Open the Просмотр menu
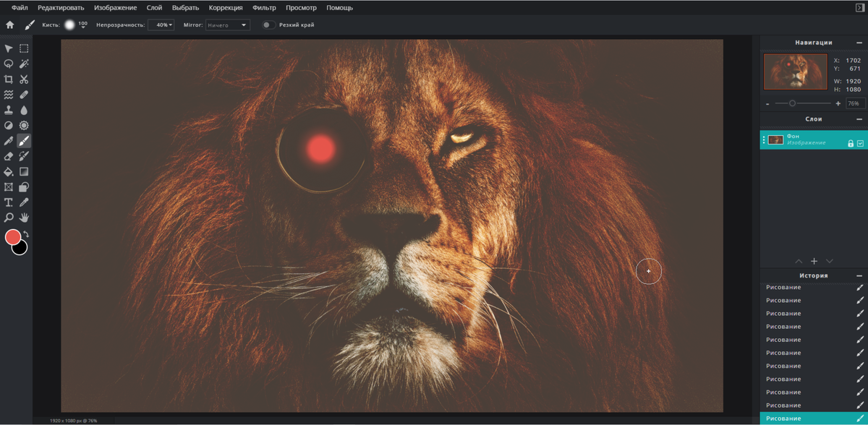The image size is (868, 425). point(300,7)
